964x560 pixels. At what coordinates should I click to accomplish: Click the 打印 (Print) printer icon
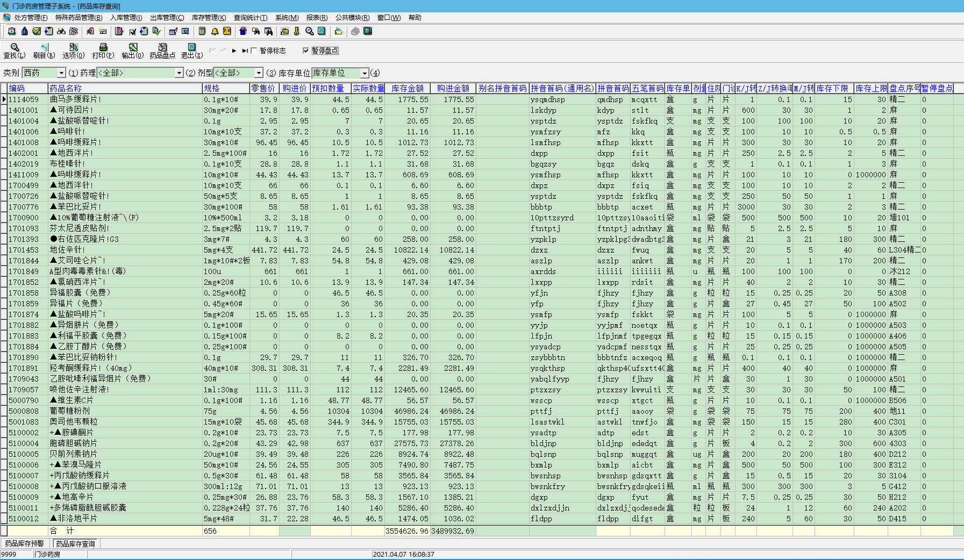click(x=103, y=48)
